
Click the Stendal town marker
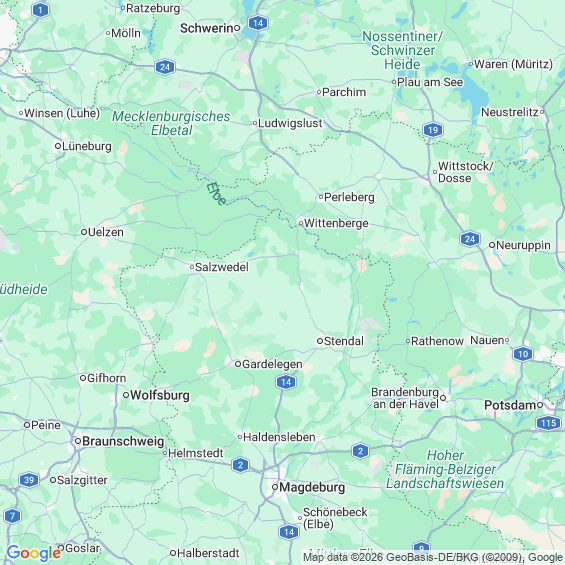pos(320,341)
